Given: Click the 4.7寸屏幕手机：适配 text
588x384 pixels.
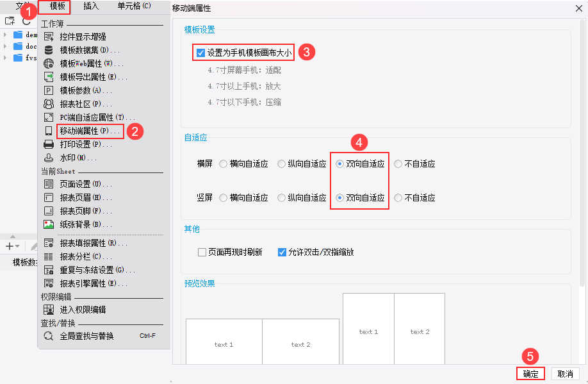Looking at the screenshot, I should coord(245,70).
